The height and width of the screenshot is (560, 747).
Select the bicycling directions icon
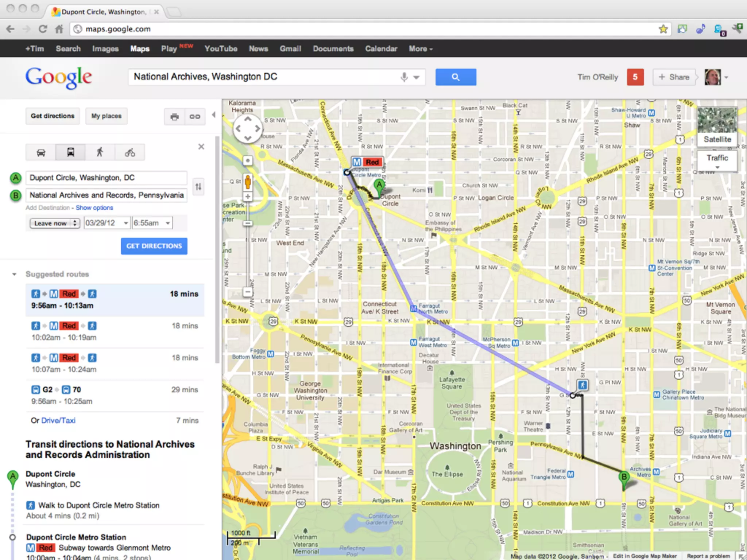click(130, 152)
